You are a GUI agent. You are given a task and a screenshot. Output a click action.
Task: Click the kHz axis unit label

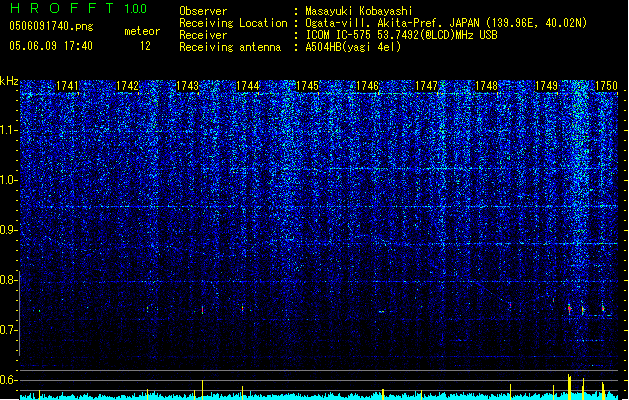[9, 81]
